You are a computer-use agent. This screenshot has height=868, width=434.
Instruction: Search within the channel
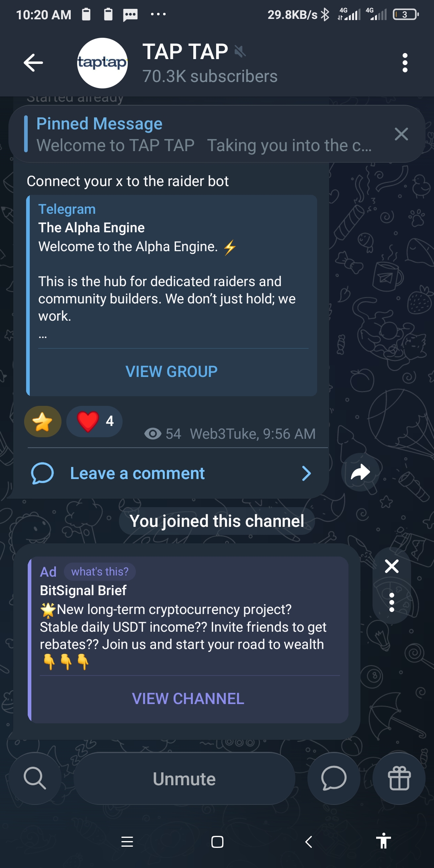click(x=35, y=778)
